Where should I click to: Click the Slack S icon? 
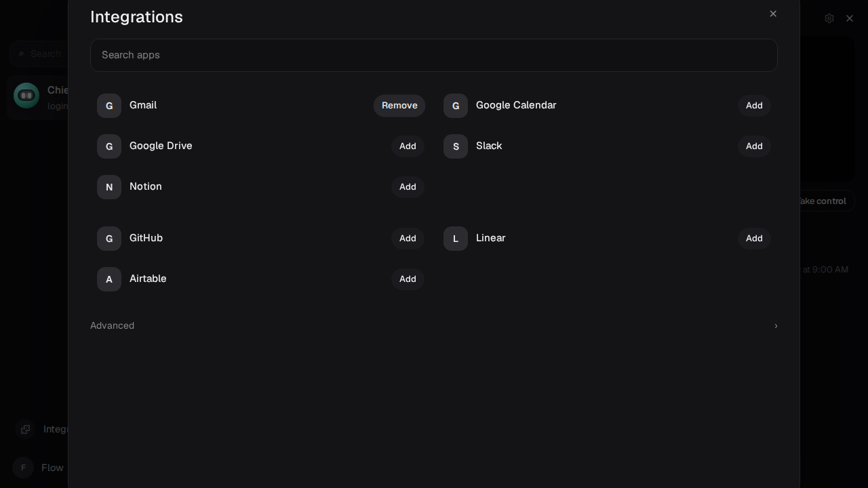click(x=456, y=146)
